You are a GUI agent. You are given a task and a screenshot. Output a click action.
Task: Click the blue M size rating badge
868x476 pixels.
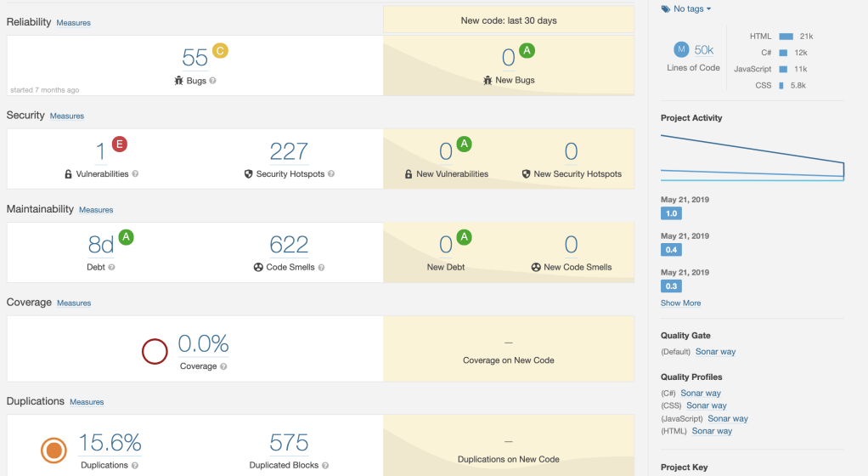pos(681,50)
